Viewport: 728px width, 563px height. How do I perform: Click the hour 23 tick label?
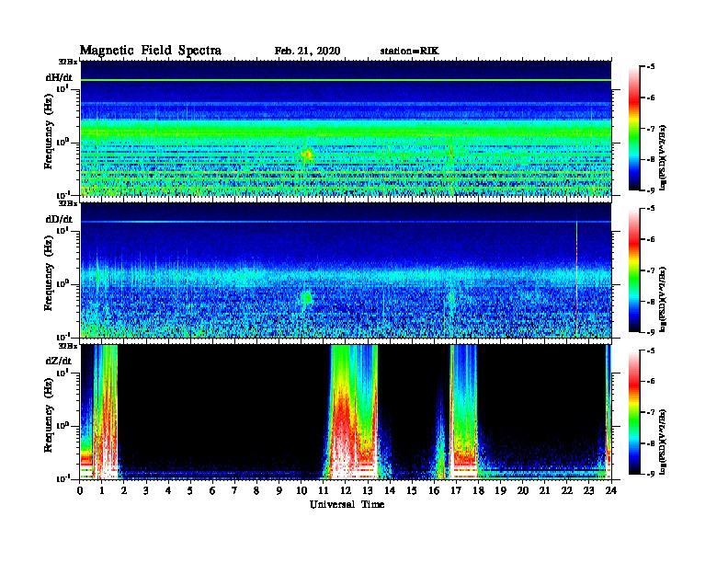589,490
